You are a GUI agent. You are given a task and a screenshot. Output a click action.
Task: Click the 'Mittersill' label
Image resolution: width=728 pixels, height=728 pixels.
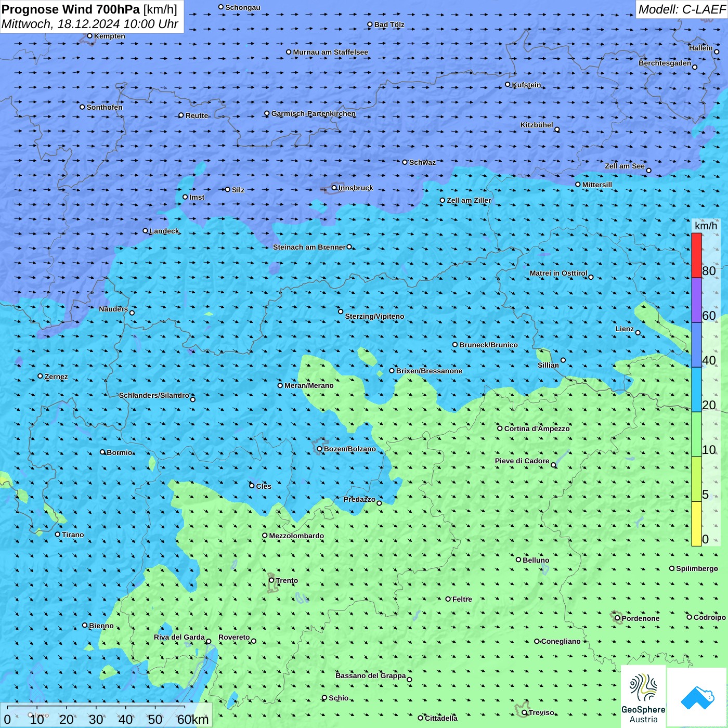597,185
